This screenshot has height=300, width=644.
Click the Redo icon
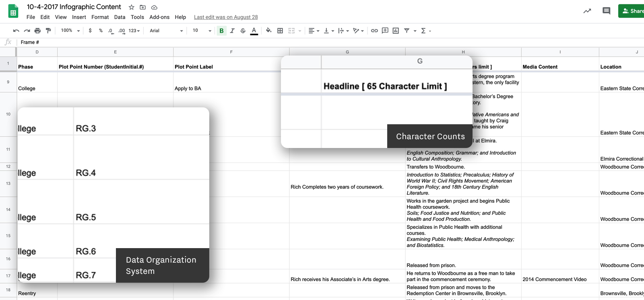27,31
